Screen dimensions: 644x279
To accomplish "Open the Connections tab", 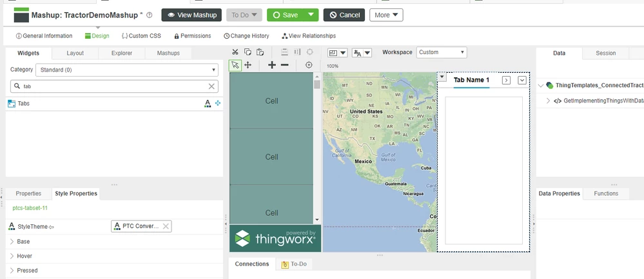I will click(252, 264).
